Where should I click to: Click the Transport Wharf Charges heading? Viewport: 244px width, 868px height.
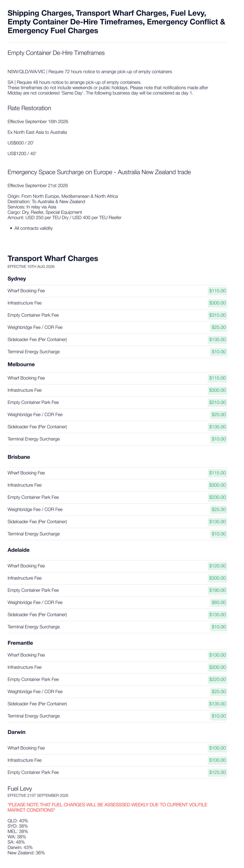[53, 258]
